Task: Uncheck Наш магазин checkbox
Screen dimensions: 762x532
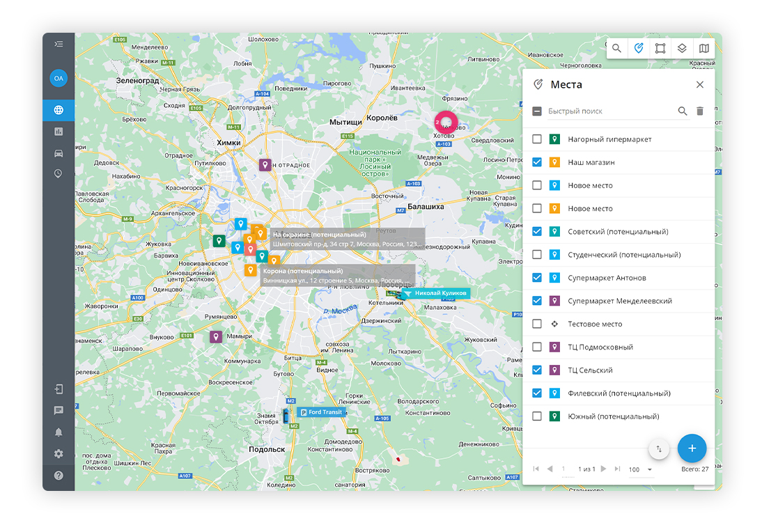Action: [537, 162]
